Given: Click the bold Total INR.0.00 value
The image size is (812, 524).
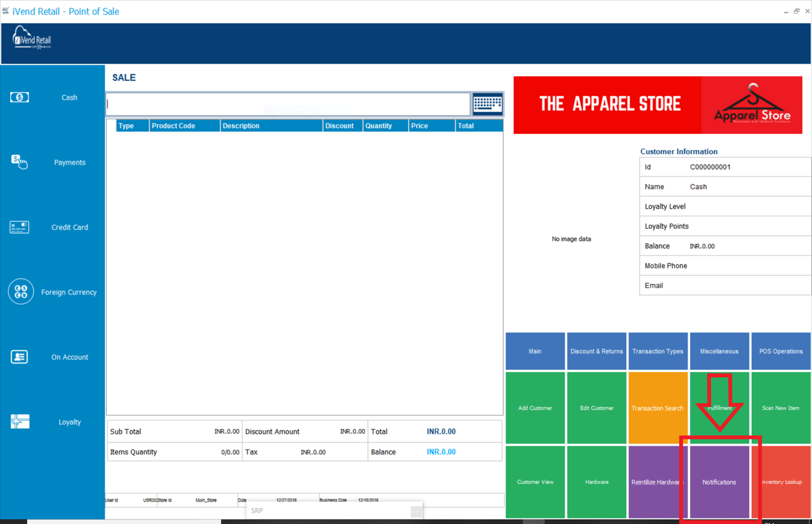Looking at the screenshot, I should [x=441, y=431].
